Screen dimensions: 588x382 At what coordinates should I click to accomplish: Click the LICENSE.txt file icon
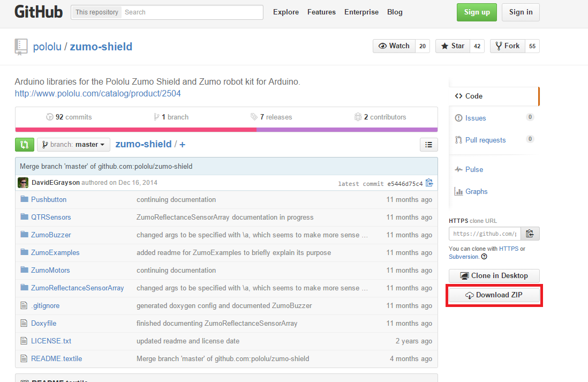pos(24,341)
